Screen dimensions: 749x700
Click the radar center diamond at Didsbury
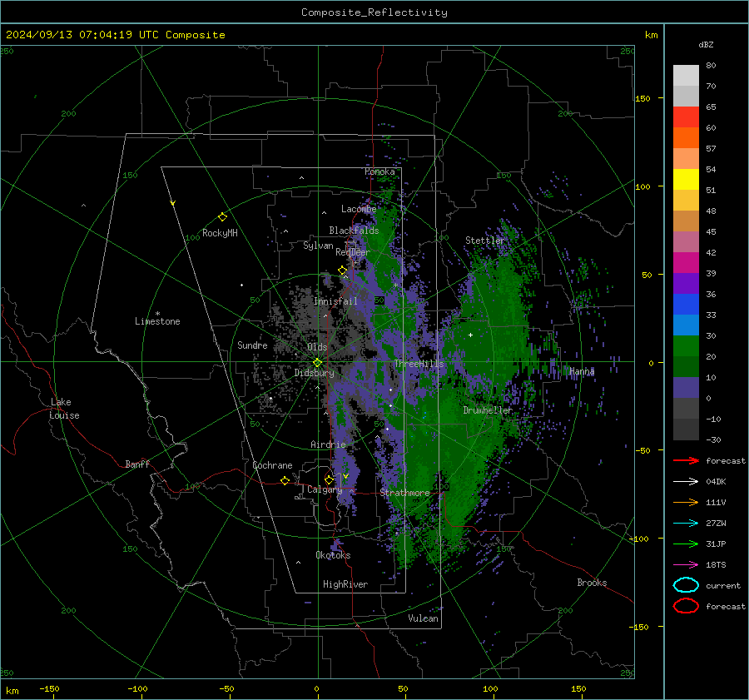click(318, 363)
